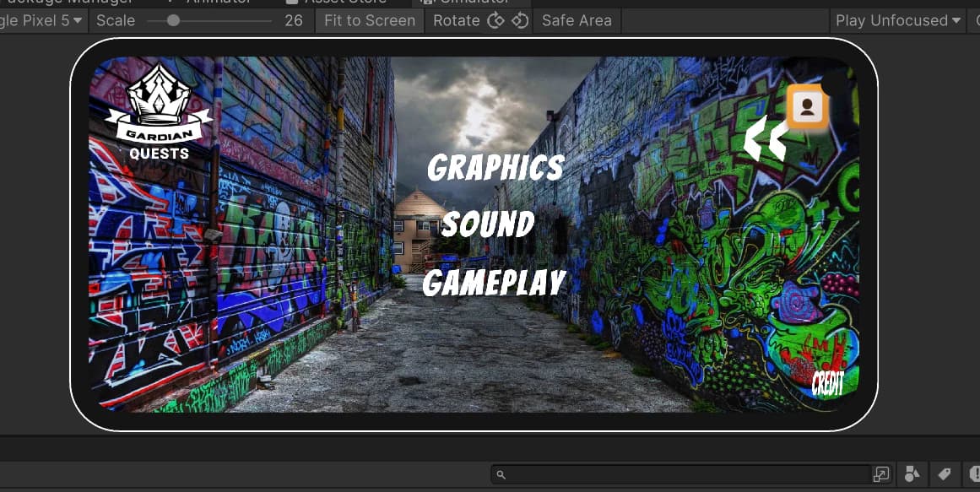Toggle the Safe Area overlay
Image resolution: width=980 pixels, height=492 pixels.
point(577,20)
